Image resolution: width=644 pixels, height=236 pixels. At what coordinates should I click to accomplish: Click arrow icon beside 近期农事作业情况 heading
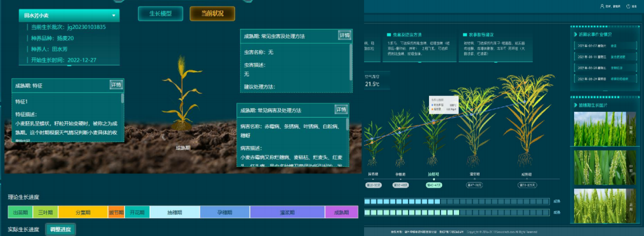pos(576,34)
